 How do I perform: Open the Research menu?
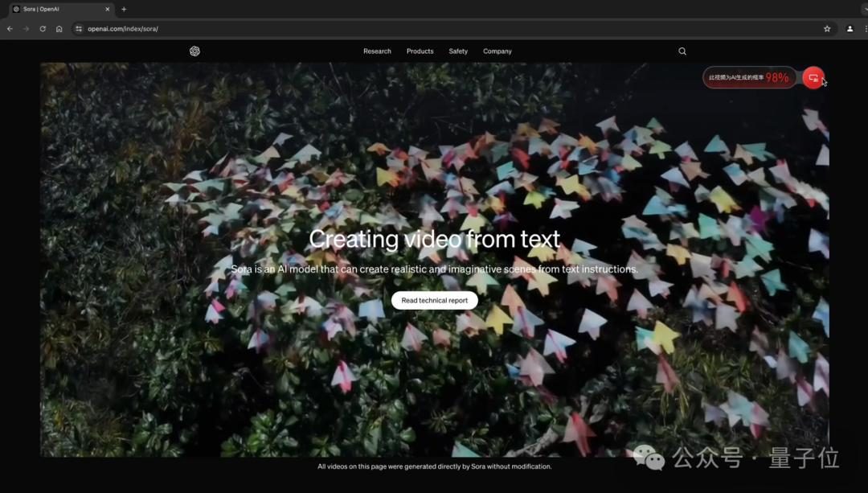coord(377,51)
